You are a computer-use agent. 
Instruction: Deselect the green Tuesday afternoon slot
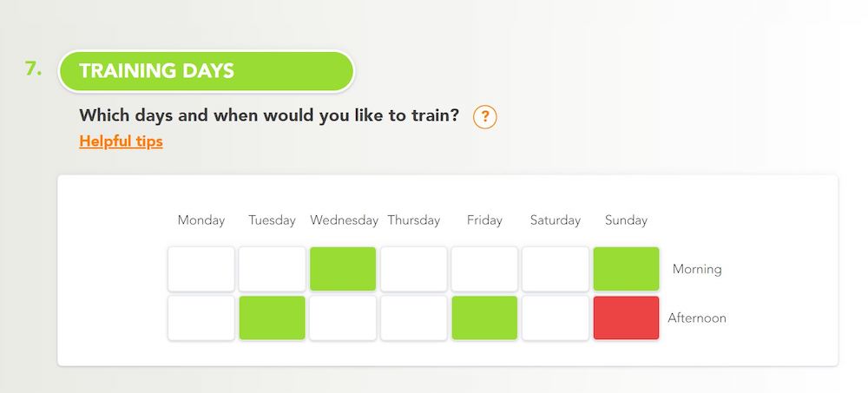[272, 318]
